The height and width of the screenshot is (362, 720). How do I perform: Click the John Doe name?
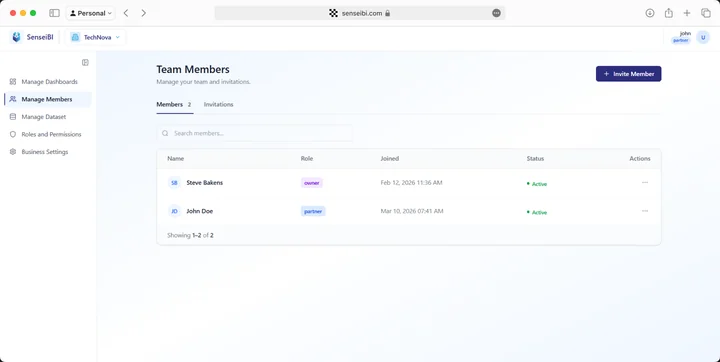coord(200,211)
